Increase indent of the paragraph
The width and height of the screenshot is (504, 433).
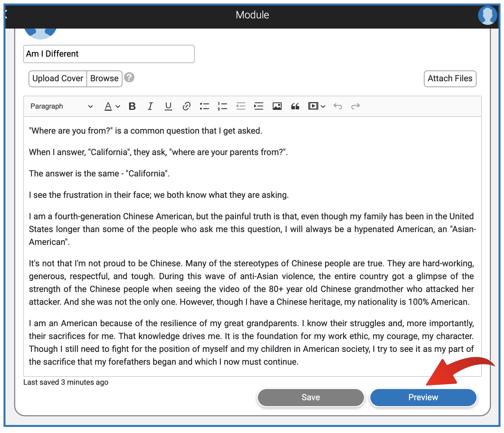point(258,106)
